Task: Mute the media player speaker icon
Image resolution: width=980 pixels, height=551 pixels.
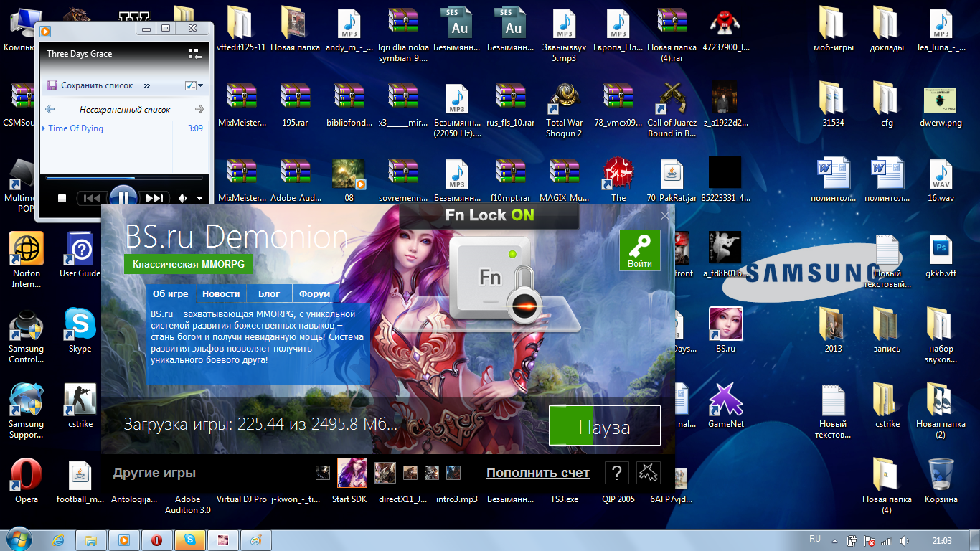Action: [183, 198]
